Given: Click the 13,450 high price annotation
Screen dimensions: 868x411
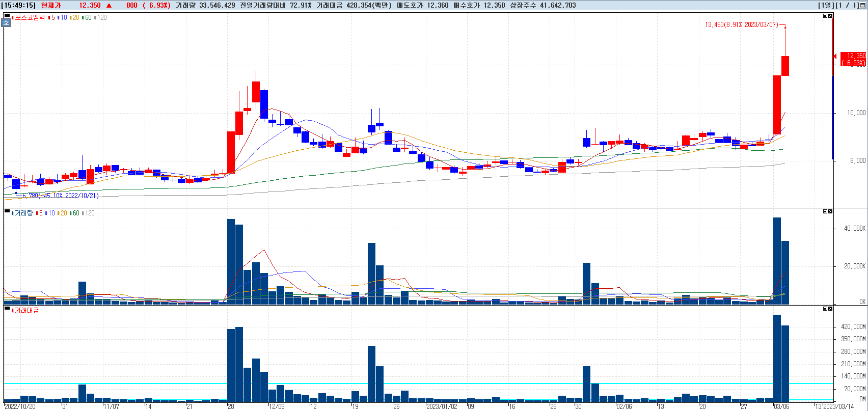Looking at the screenshot, I should [x=742, y=24].
